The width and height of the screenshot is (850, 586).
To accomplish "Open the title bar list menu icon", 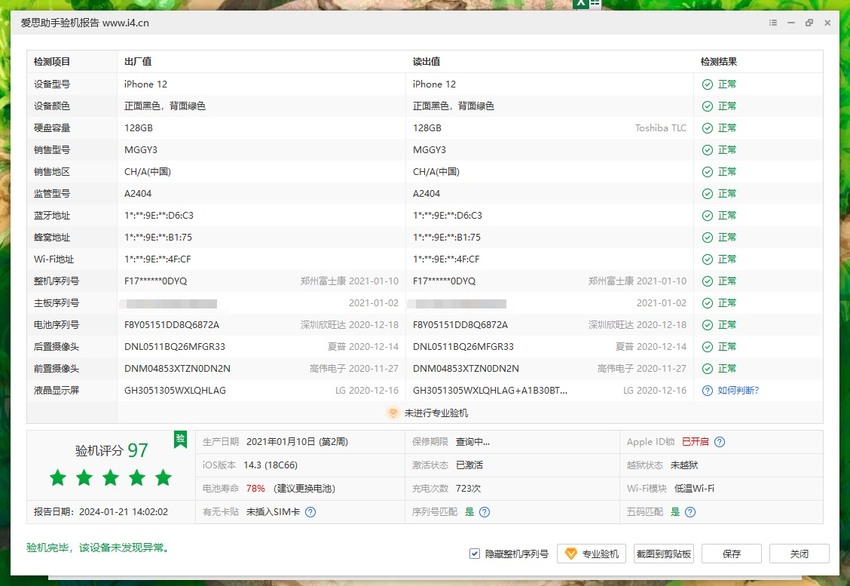I will point(773,23).
